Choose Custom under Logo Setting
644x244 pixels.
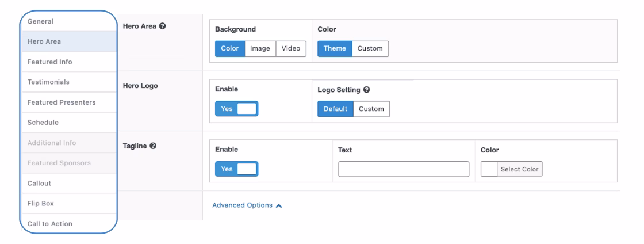tap(371, 109)
